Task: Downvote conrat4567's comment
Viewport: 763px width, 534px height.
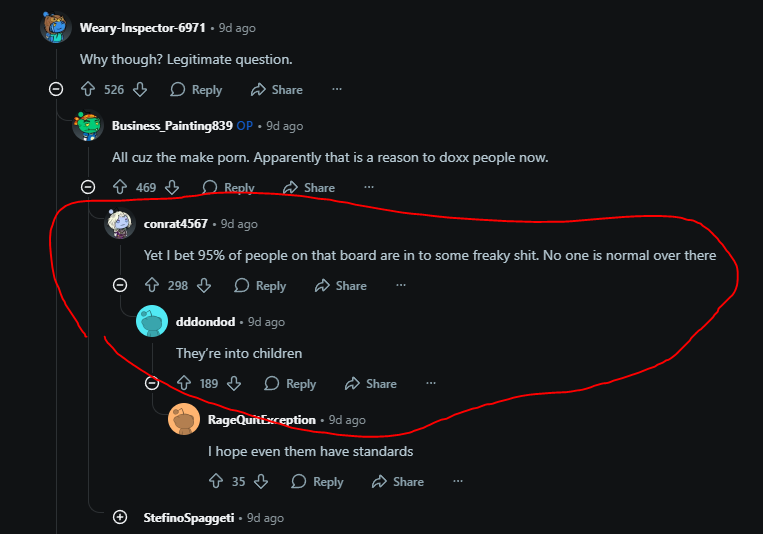Action: 204,286
